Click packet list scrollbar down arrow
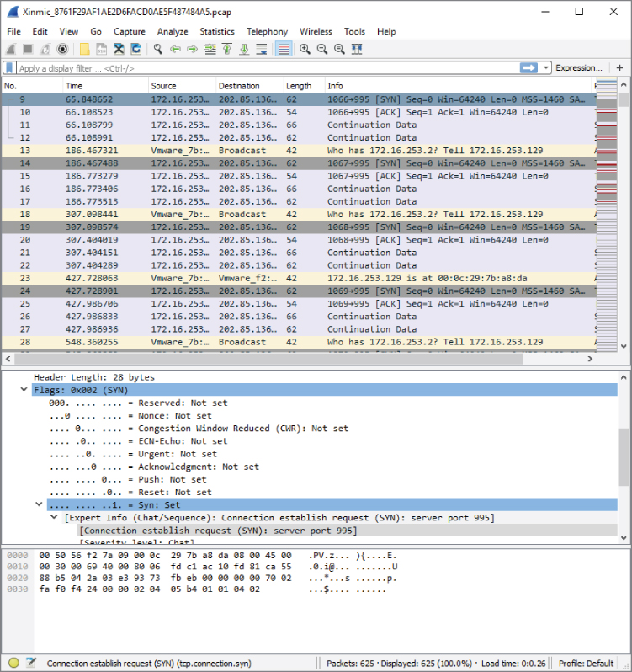The image size is (632, 672). point(624,346)
